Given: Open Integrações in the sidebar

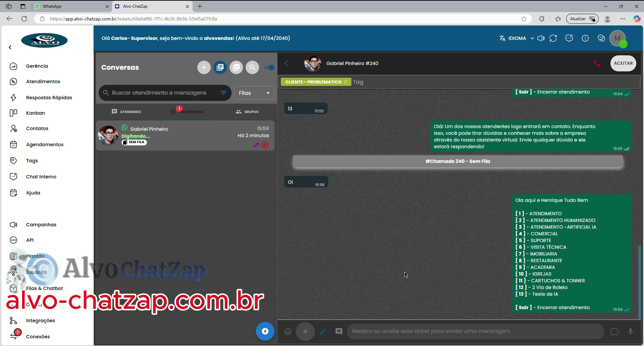Looking at the screenshot, I should [40, 321].
